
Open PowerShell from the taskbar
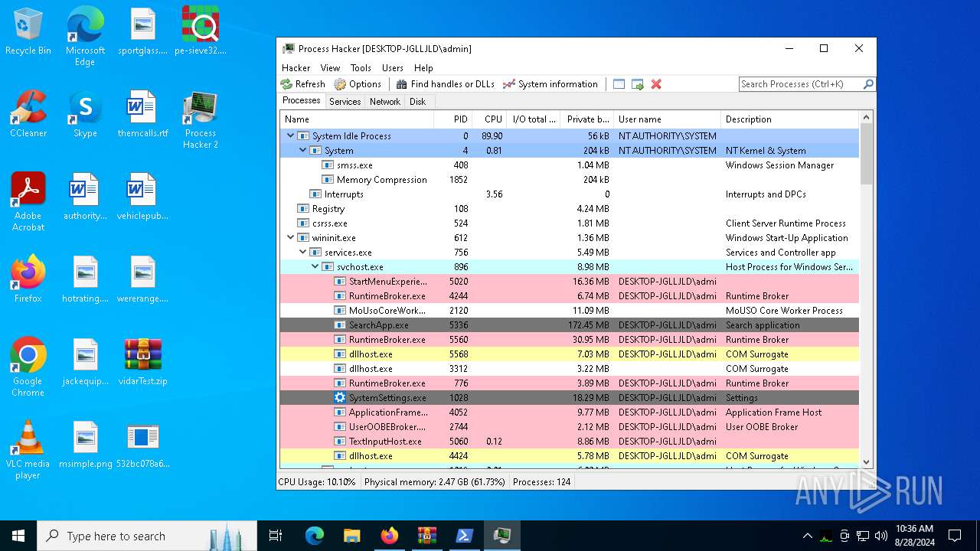(x=464, y=536)
